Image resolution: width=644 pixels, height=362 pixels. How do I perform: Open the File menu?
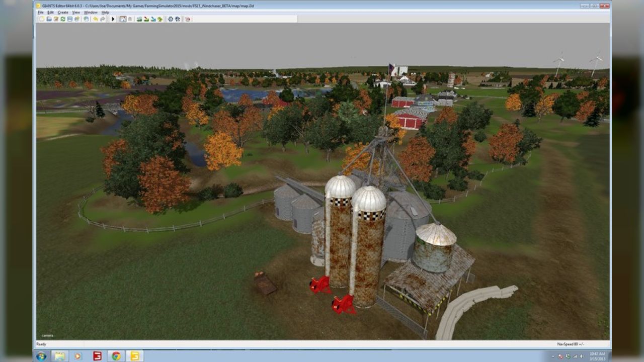[x=40, y=12]
